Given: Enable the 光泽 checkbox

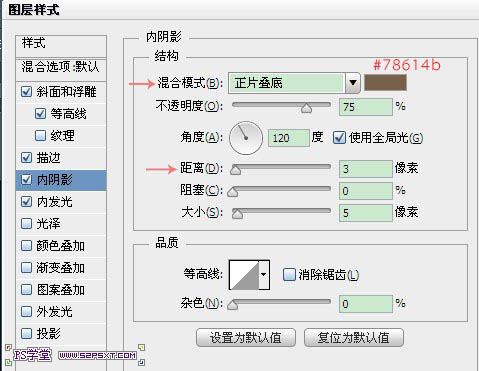Looking at the screenshot, I should tap(26, 223).
